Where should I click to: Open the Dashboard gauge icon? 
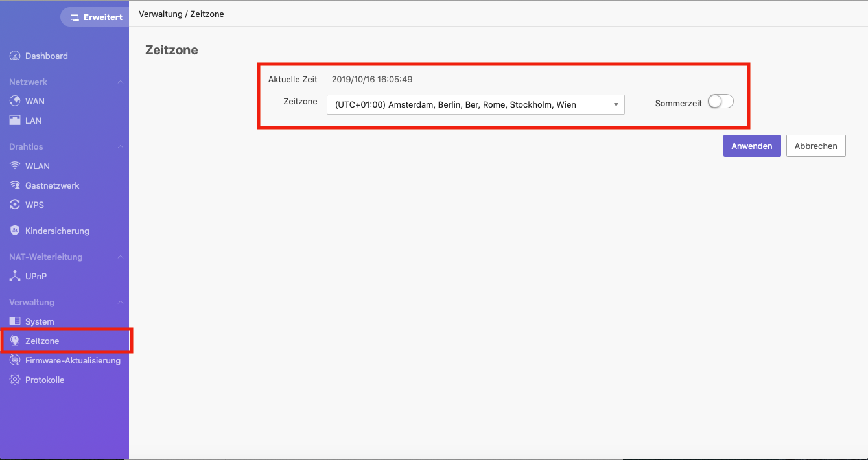pyautogui.click(x=15, y=56)
